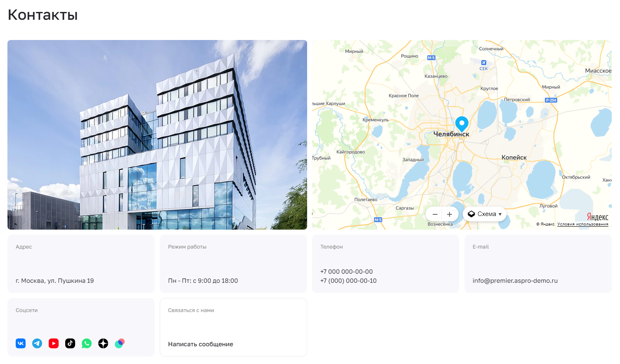Screen dimensions: 620x364
Task: Click the airport icon near СЕК
Action: (x=483, y=63)
